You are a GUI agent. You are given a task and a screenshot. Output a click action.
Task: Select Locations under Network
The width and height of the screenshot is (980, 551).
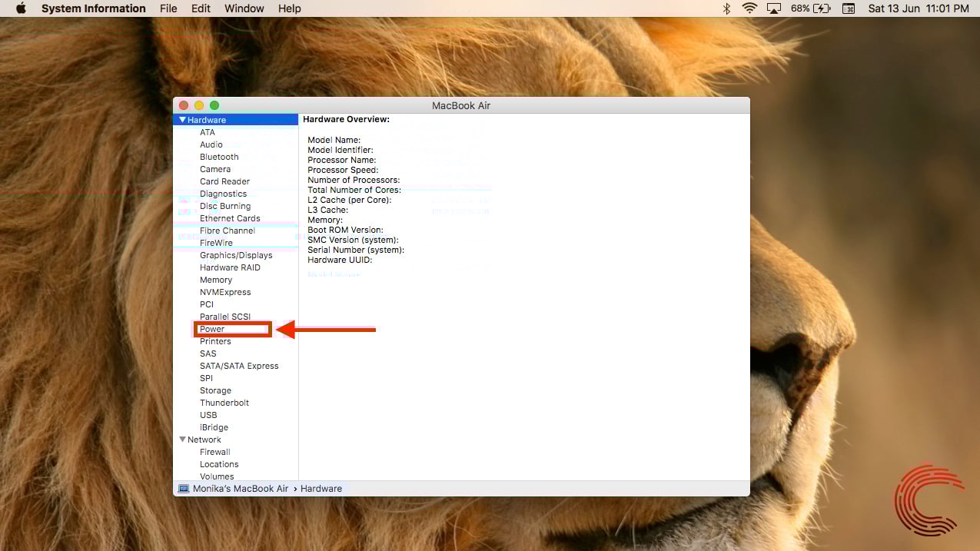click(x=219, y=464)
